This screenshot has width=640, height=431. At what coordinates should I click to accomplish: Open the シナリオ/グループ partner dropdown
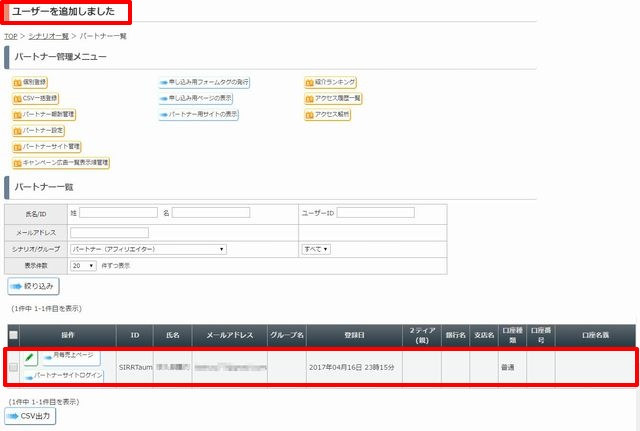[148, 249]
